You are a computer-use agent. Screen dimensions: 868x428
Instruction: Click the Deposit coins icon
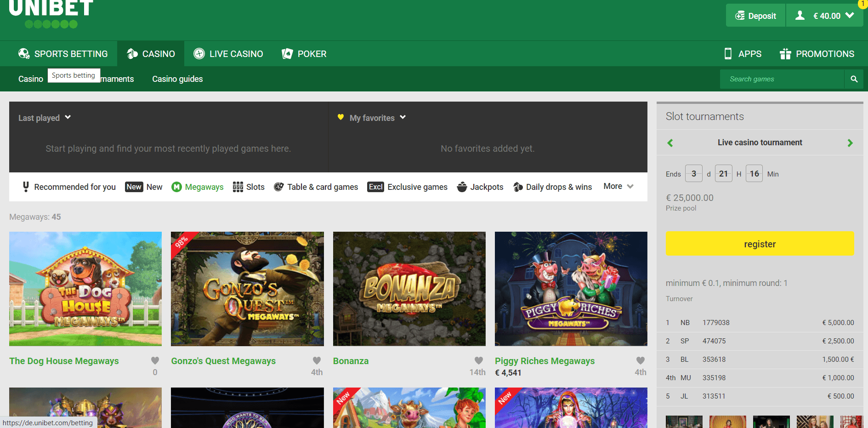coord(740,16)
